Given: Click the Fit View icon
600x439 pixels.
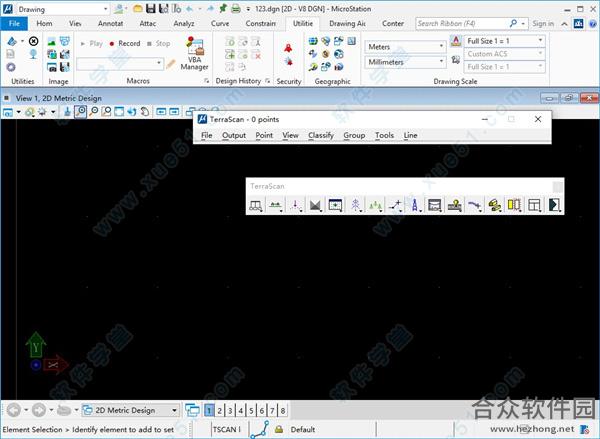Looking at the screenshot, I should [119, 111].
